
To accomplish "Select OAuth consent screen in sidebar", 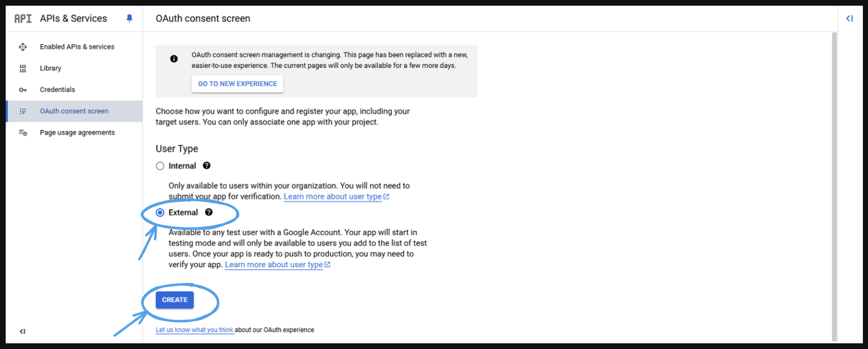I will pyautogui.click(x=74, y=111).
